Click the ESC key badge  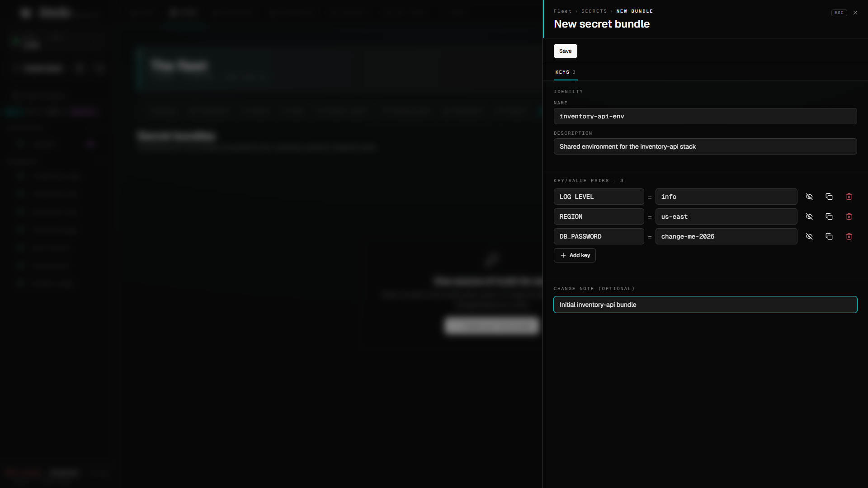[839, 13]
